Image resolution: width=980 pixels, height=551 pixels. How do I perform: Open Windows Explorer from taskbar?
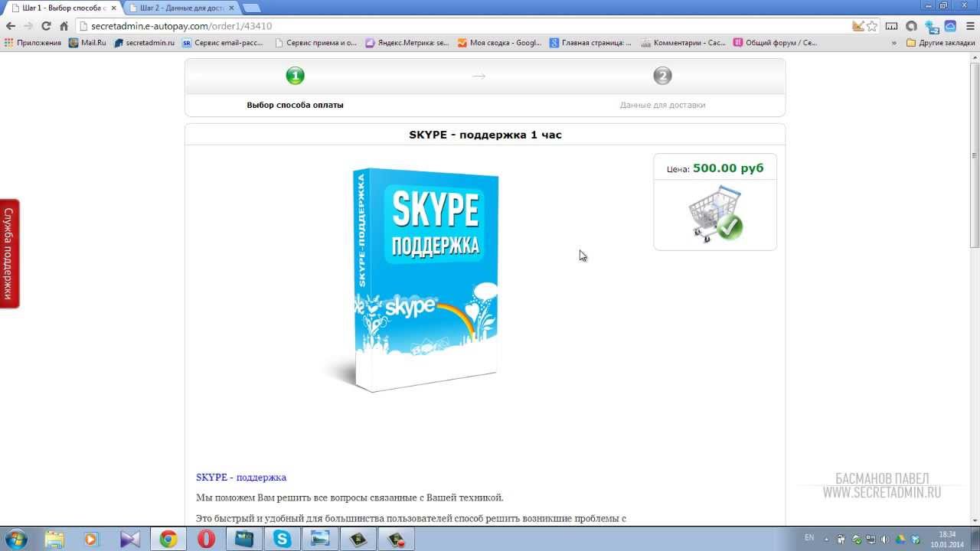point(54,539)
